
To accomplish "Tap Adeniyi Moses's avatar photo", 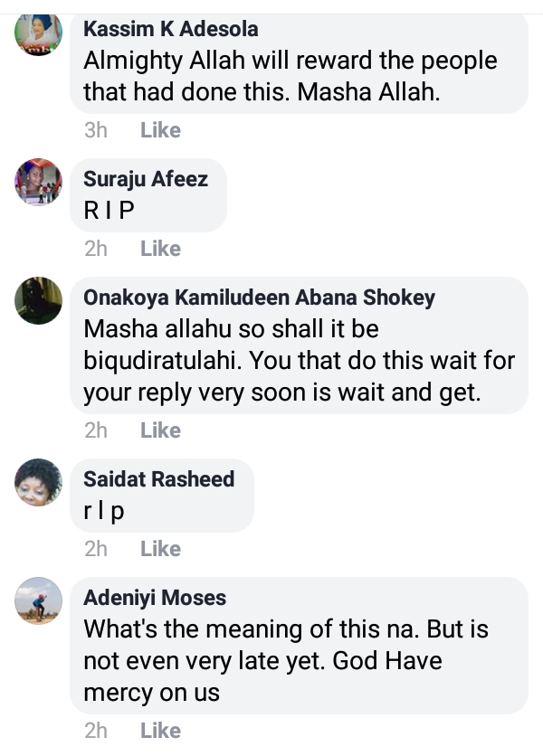I will 39,600.
